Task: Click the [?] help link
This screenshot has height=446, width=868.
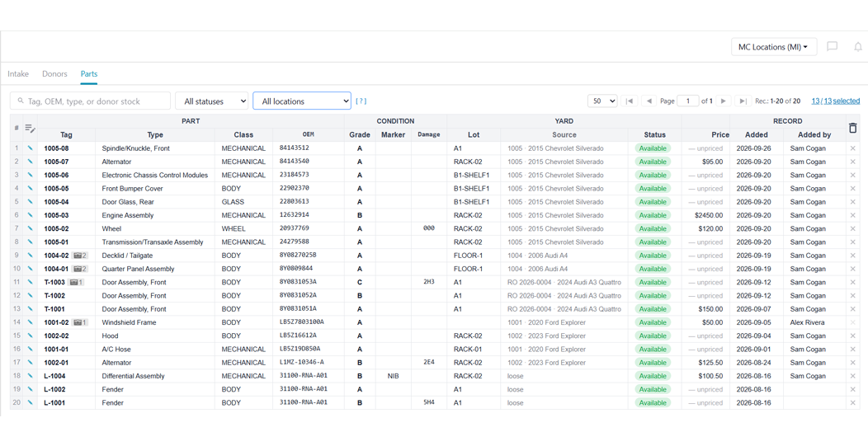Action: (x=361, y=101)
